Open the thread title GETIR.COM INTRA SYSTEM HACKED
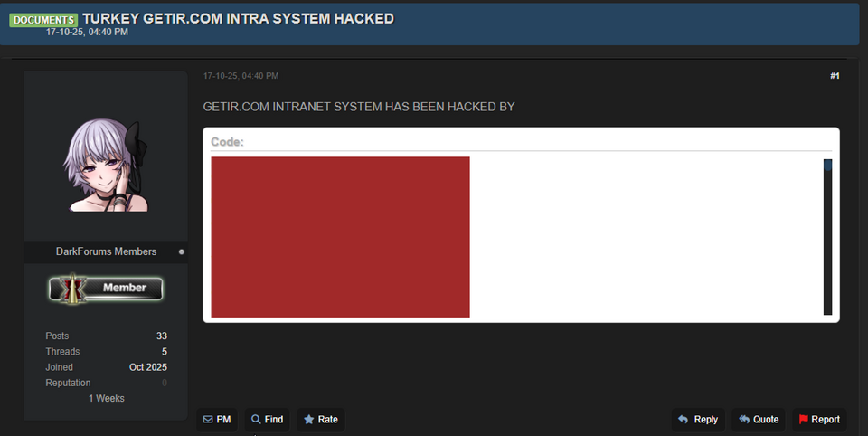This screenshot has height=436, width=868. click(238, 18)
